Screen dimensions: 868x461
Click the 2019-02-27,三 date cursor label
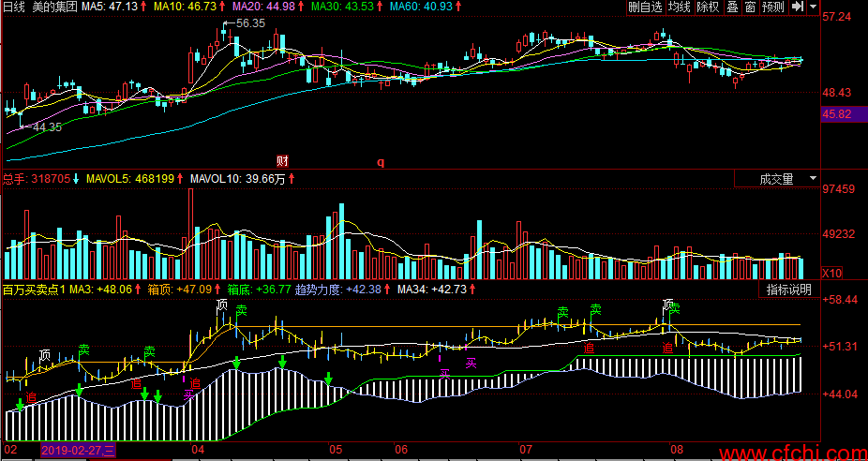tap(78, 451)
